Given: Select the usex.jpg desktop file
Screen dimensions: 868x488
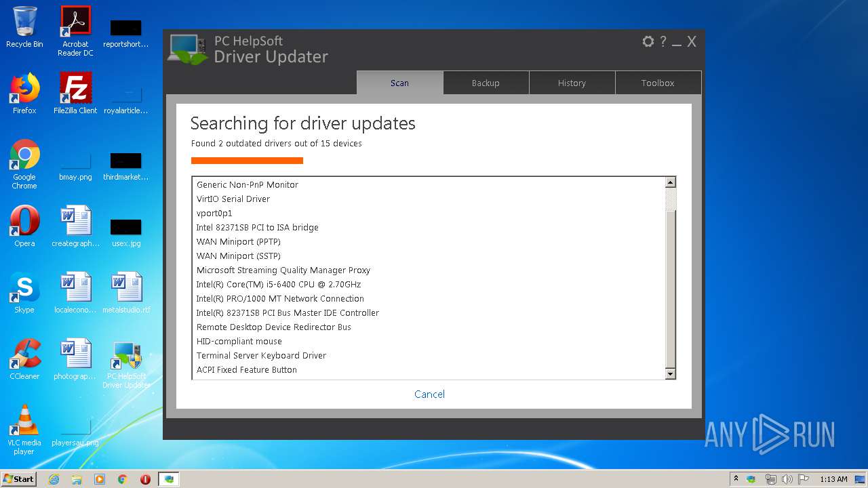Looking at the screenshot, I should point(126,232).
